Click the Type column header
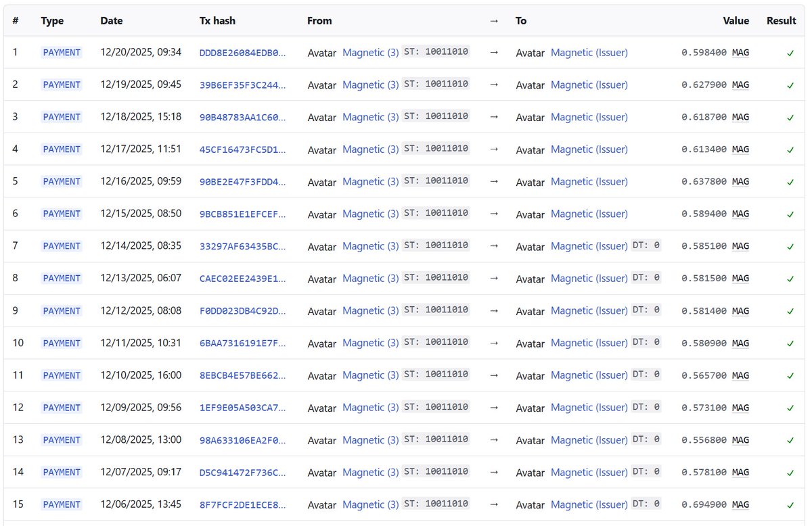Viewport: 812px width, 526px height. click(x=52, y=21)
